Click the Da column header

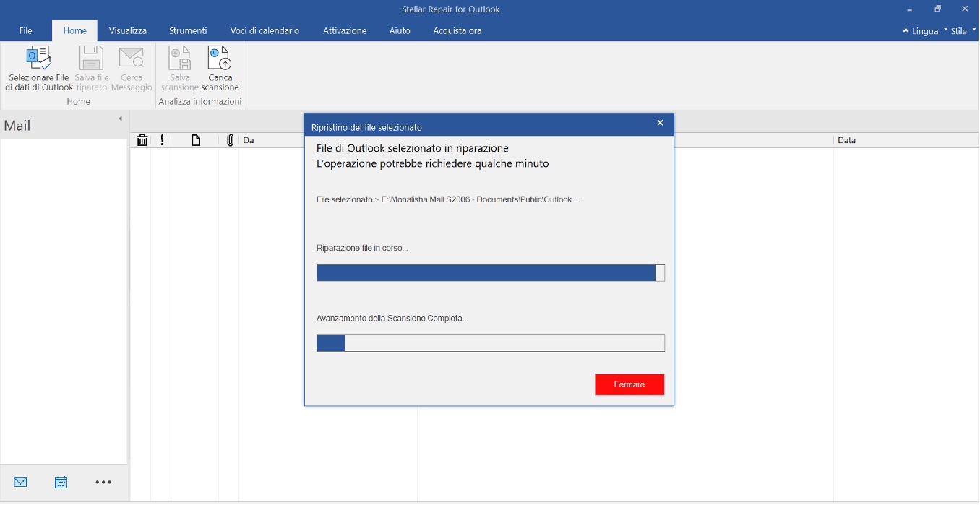click(x=248, y=140)
